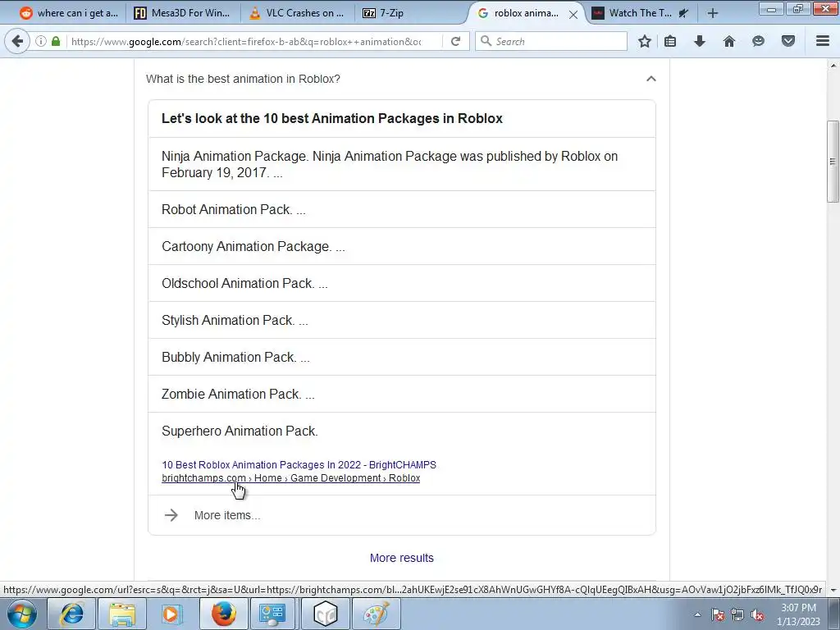Screen dimensions: 840x630
Task: Click the vertical scrollbar thumb
Action: point(833,162)
